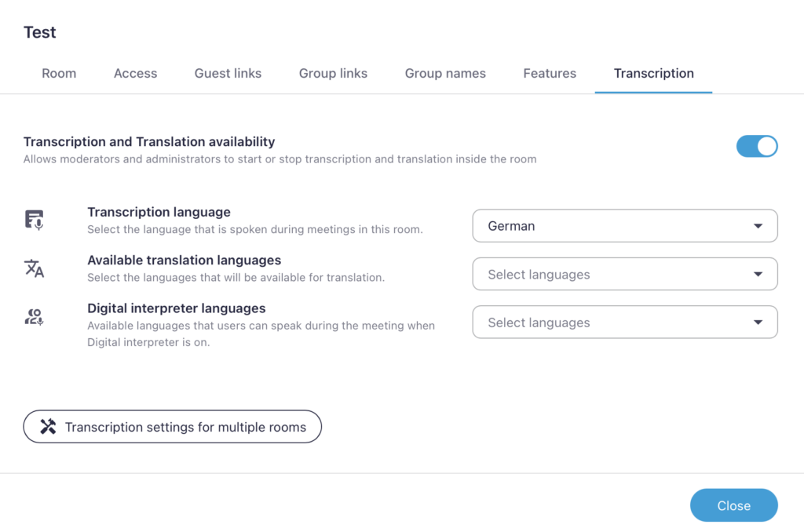Image resolution: width=804 pixels, height=532 pixels.
Task: Switch to the Room tab
Action: (58, 73)
